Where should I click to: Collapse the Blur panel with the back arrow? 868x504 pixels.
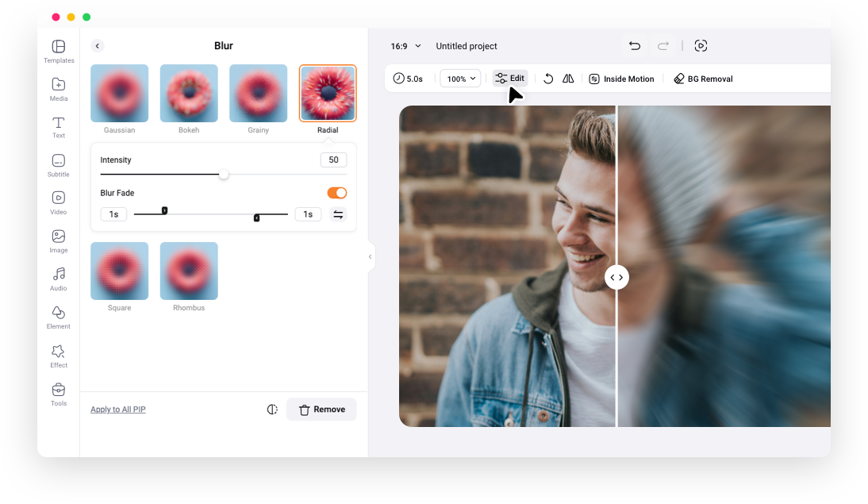coord(97,46)
